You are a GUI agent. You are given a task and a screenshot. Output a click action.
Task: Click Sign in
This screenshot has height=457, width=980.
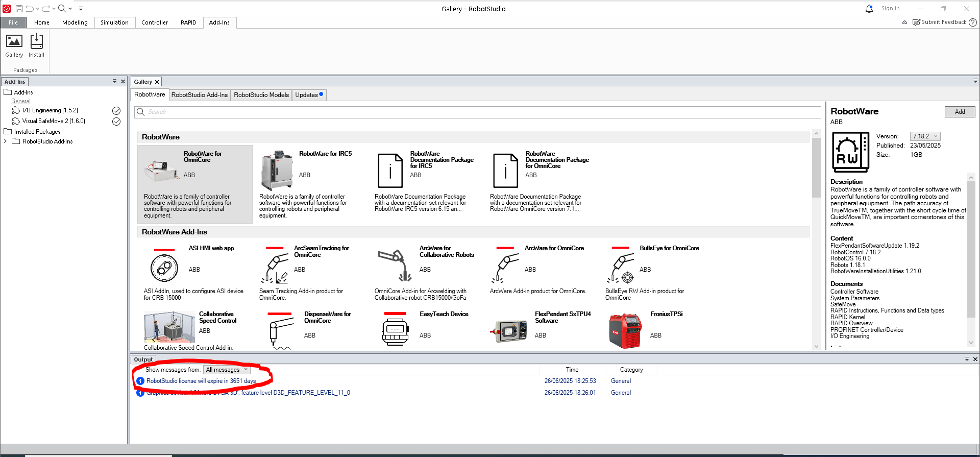click(890, 9)
